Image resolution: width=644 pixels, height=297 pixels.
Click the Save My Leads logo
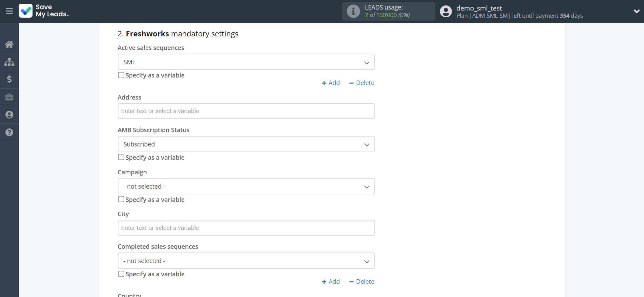coord(44,11)
